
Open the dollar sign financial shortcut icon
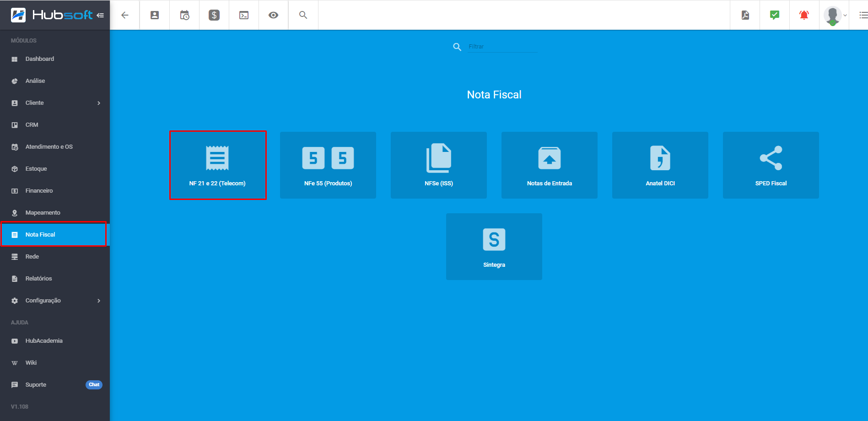click(x=214, y=15)
